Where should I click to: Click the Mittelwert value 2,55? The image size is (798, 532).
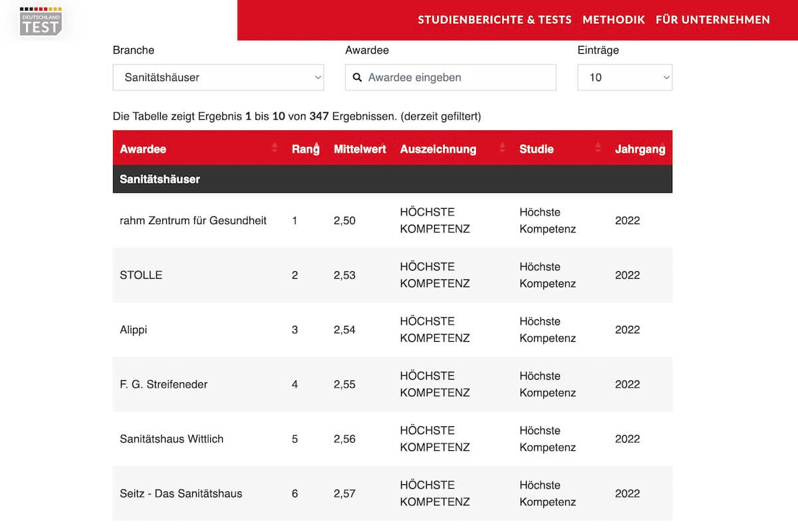point(344,384)
